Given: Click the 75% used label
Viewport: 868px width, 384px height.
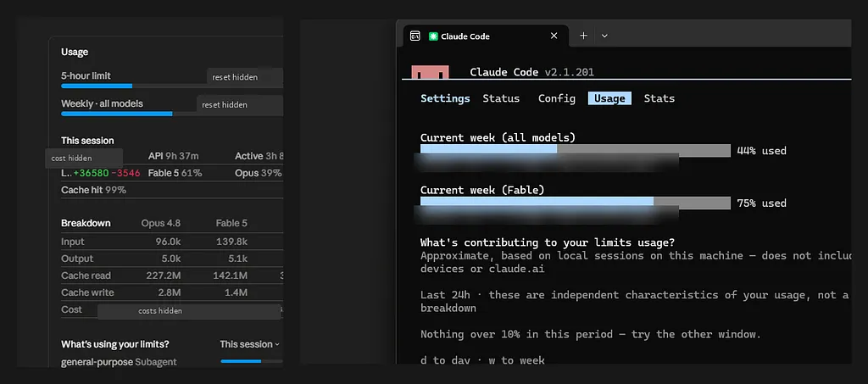Looking at the screenshot, I should [x=761, y=203].
